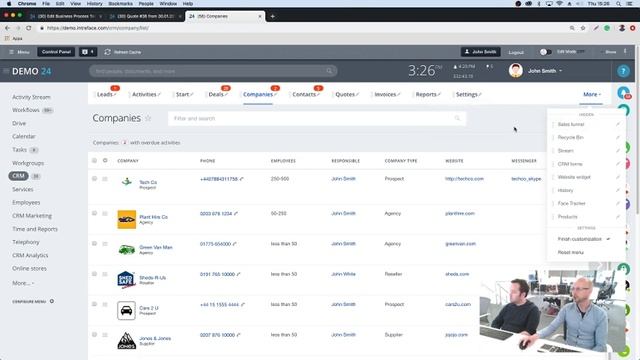Tick the select-all checkbox in table header
This screenshot has height=360, width=640.
pyautogui.click(x=94, y=160)
